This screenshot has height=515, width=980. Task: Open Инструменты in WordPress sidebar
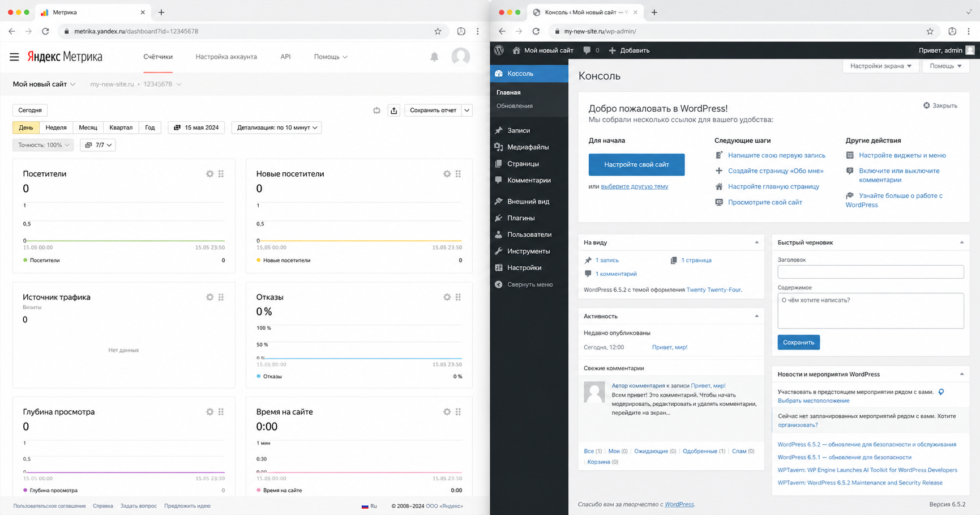pyautogui.click(x=529, y=251)
